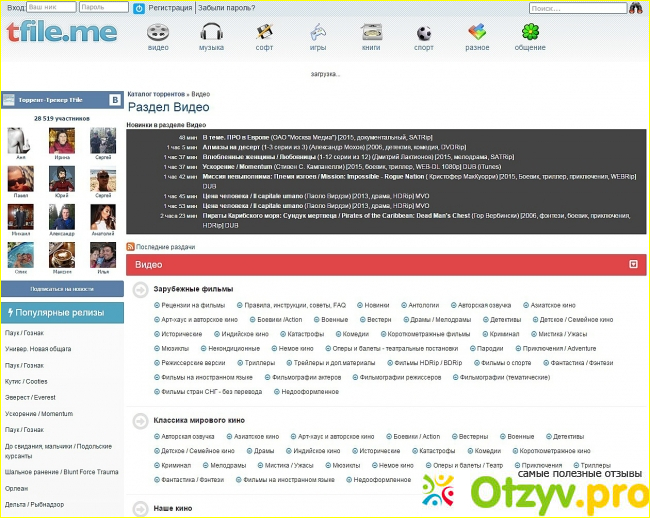Open the Книги category icon

(370, 32)
